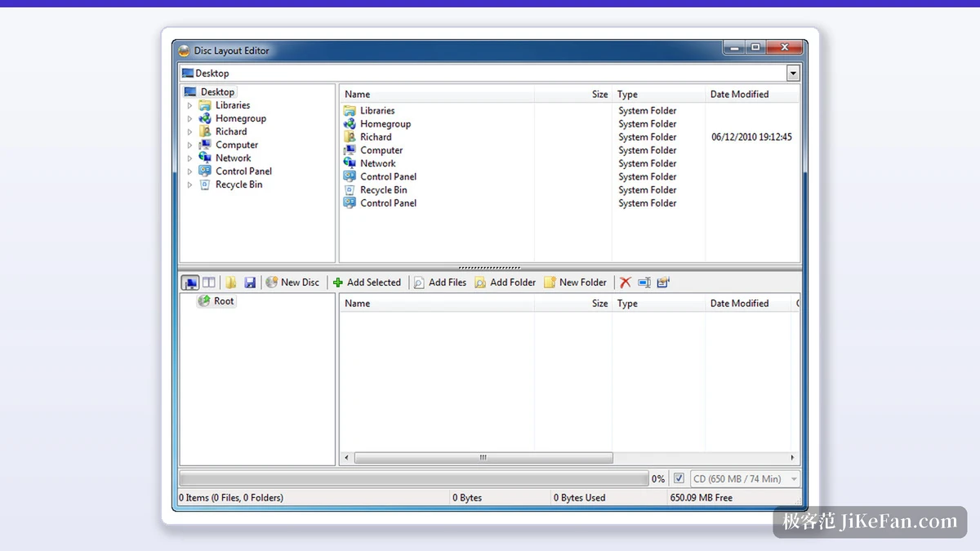Click Add Selected with green plus
Screen dimensions: 980x551
coord(367,282)
